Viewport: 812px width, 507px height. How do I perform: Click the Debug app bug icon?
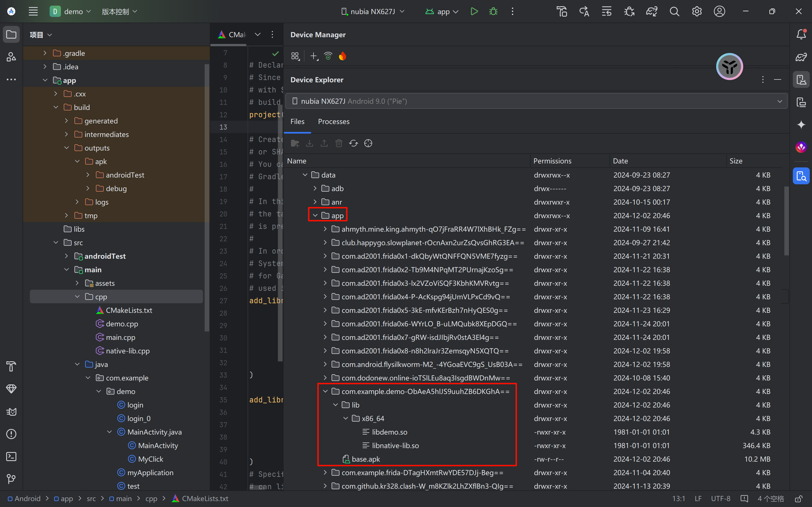click(x=493, y=11)
